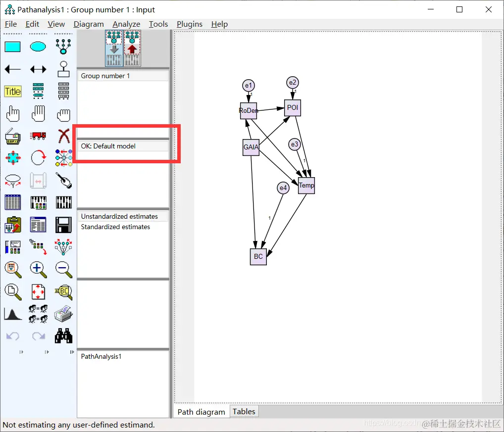Select the rotate indicators tool
Image resolution: width=504 pixels, height=432 pixels.
coord(38,158)
